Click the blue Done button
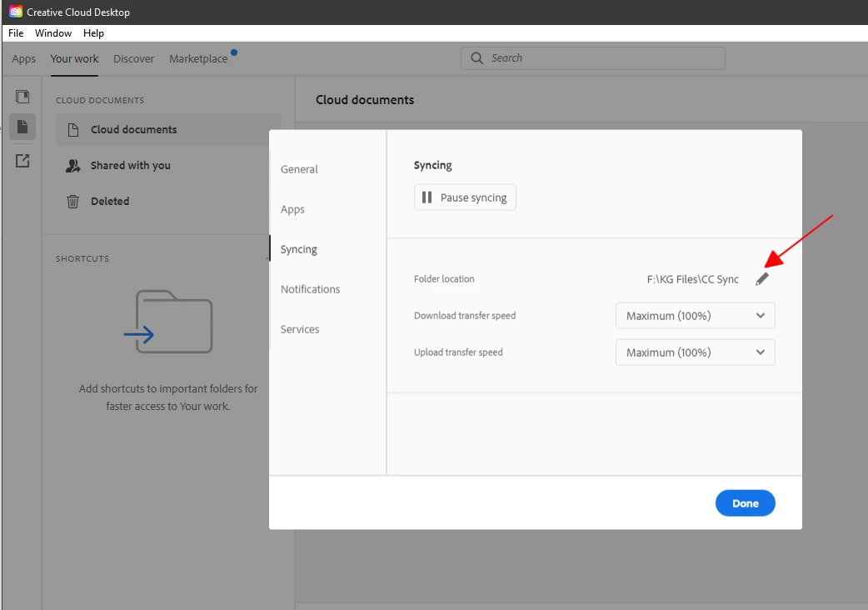This screenshot has width=868, height=610. point(745,503)
